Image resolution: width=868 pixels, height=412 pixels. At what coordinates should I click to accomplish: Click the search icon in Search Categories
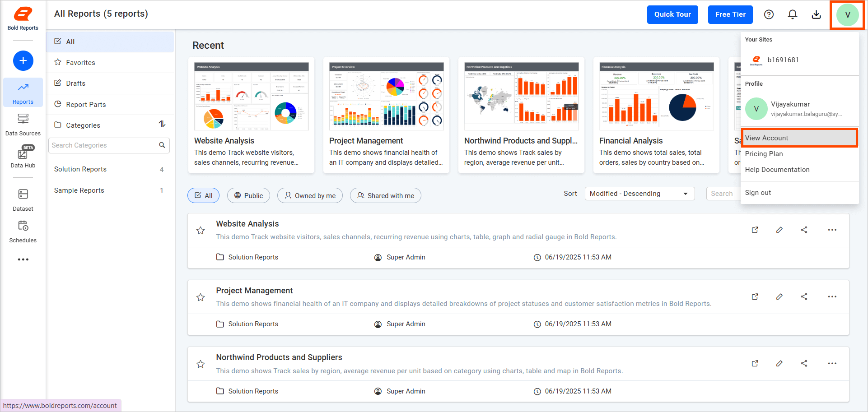pyautogui.click(x=162, y=145)
